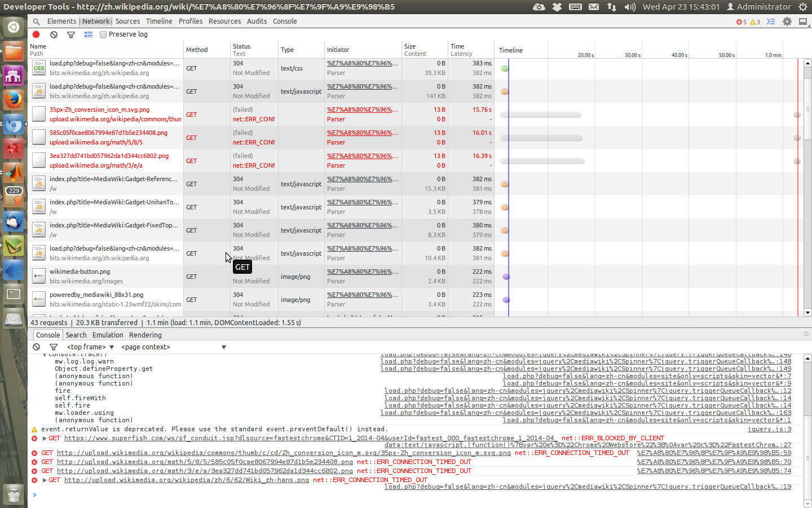812x508 pixels.
Task: Switch to the drawer Search tab
Action: click(76, 335)
